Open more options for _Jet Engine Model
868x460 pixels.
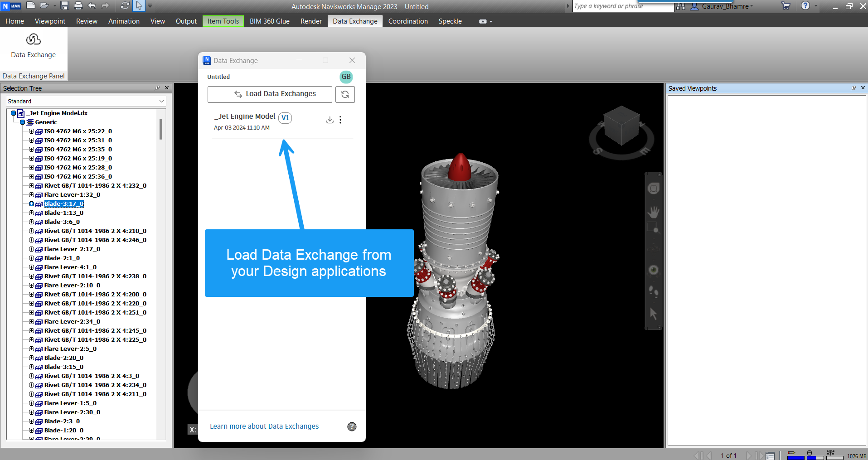340,120
